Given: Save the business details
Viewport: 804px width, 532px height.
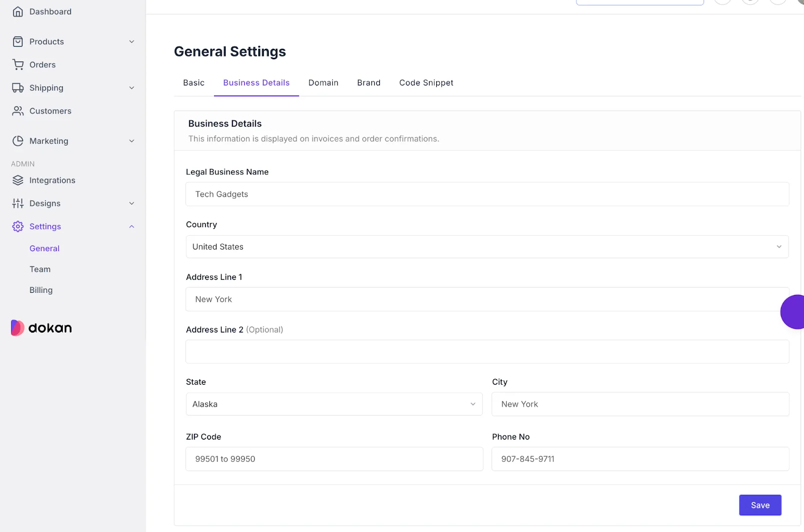Looking at the screenshot, I should click(760, 505).
